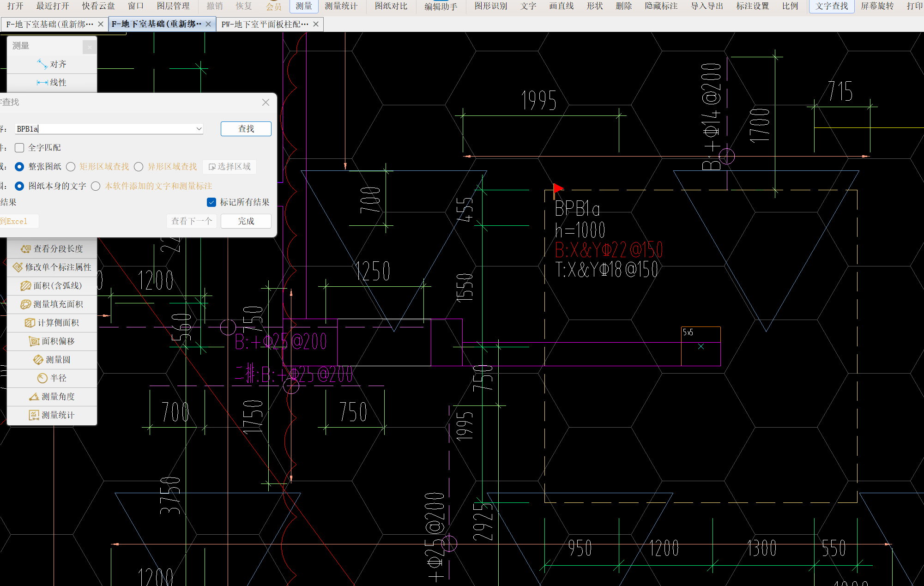The image size is (924, 586).
Task: Enable the 全字匹配 whole word checkbox
Action: [19, 148]
